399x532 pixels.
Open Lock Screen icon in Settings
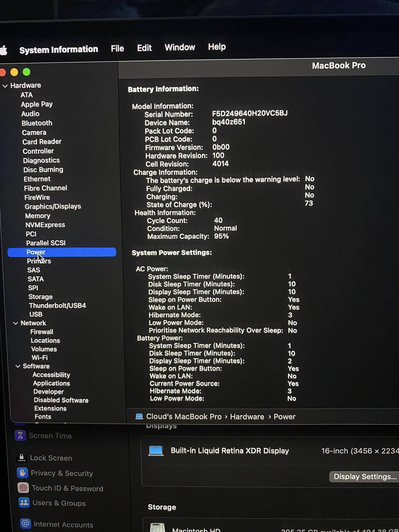pyautogui.click(x=21, y=458)
